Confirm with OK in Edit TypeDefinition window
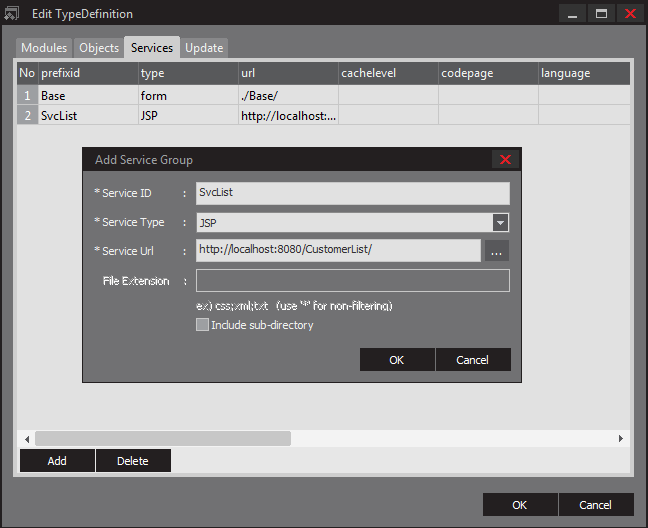The image size is (648, 528). point(520,504)
